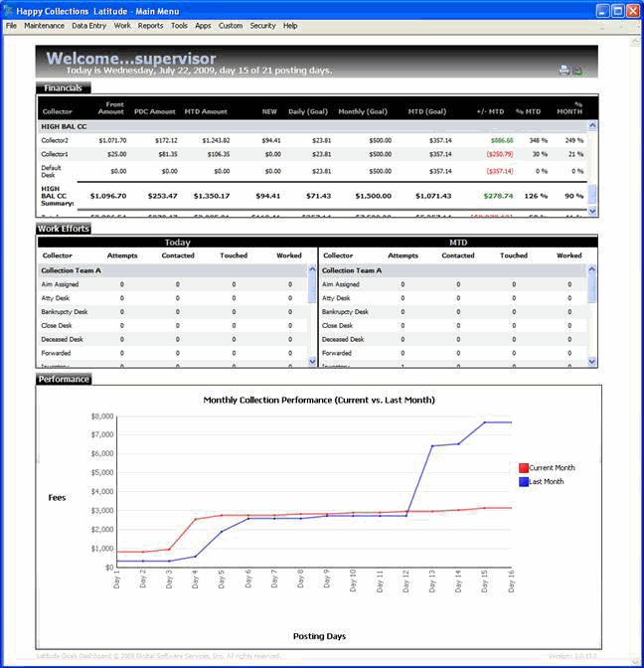
Task: Open the Data Entry menu
Action: coord(88,26)
